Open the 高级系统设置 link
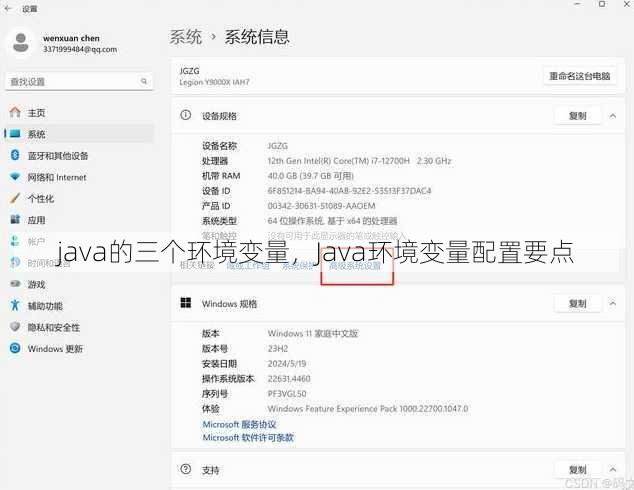The width and height of the screenshot is (634, 490). (355, 266)
